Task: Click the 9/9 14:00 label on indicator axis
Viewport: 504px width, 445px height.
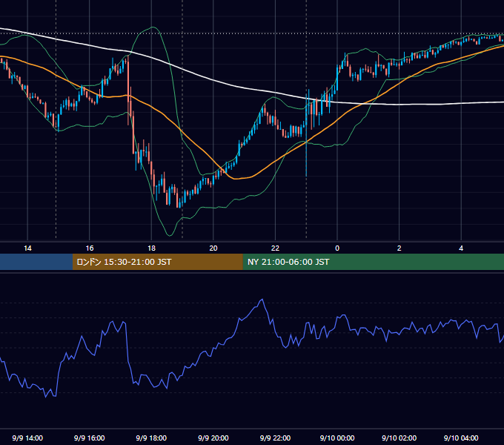Action: 27,438
